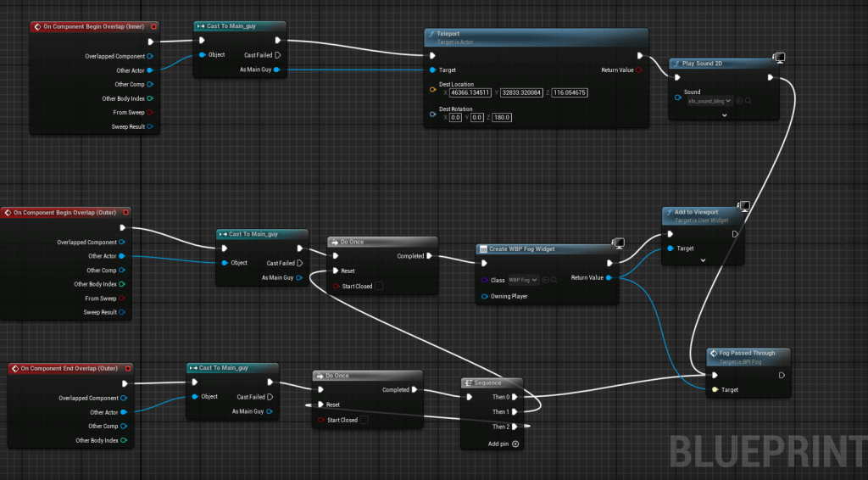Toggle Start Closed checkbox on lower Do Once
Screen dimensions: 868x480
[364, 420]
